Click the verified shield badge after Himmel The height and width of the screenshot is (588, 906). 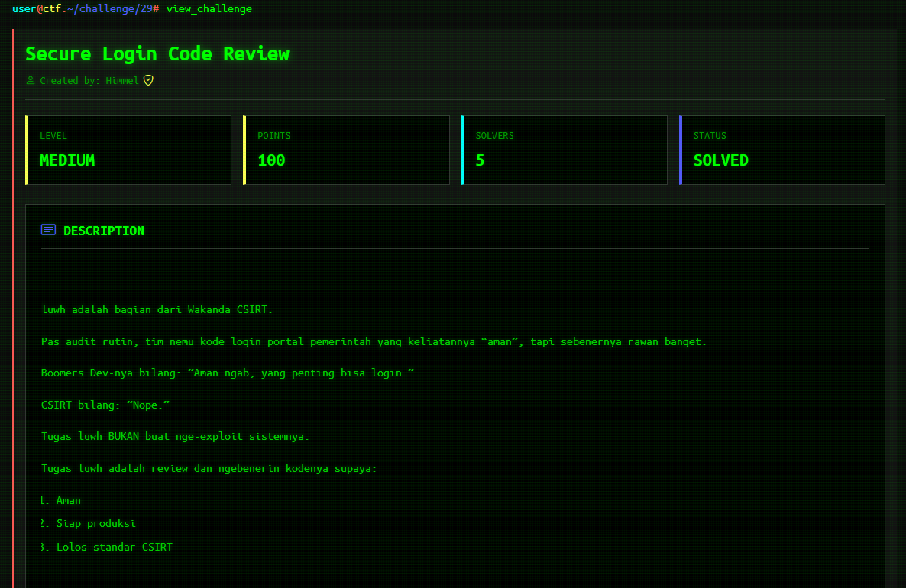click(x=148, y=80)
